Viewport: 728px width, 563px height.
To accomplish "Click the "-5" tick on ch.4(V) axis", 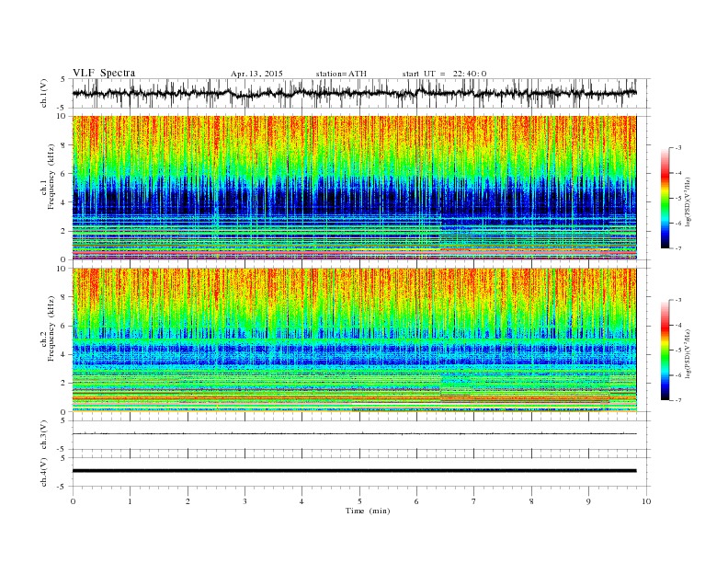I will [63, 487].
